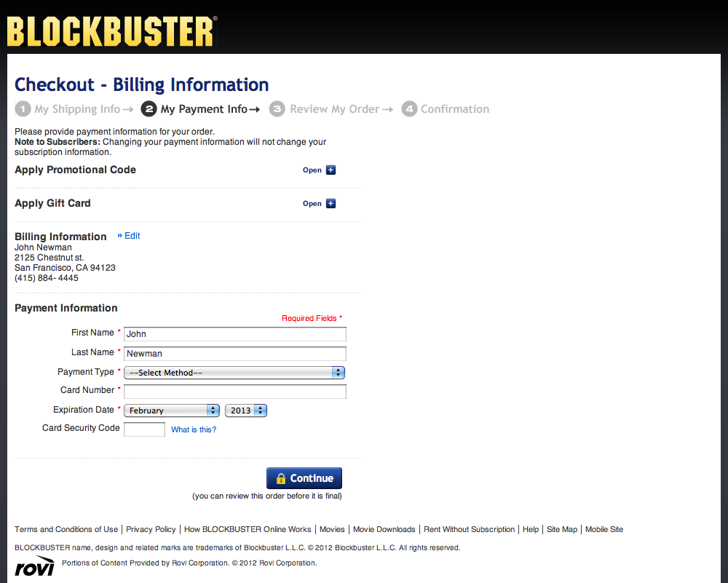Open the expiration month dropdown showing February
This screenshot has width=728, height=583.
(x=171, y=410)
